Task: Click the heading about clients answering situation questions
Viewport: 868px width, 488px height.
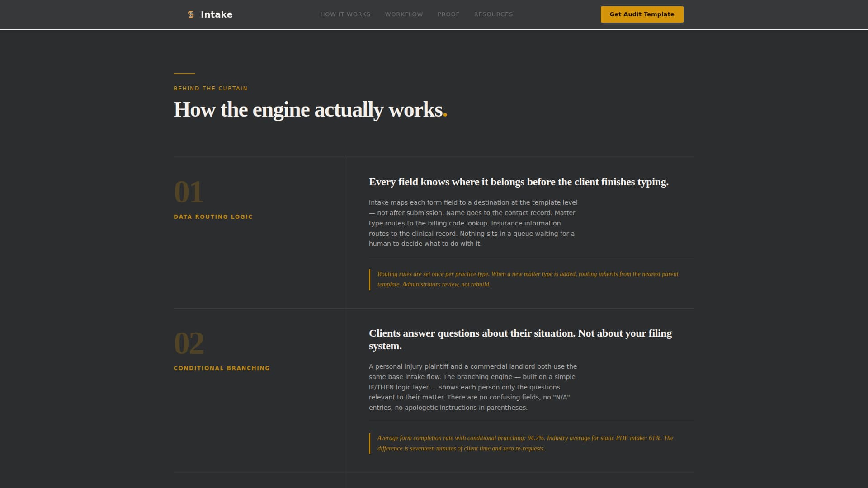Action: click(520, 340)
